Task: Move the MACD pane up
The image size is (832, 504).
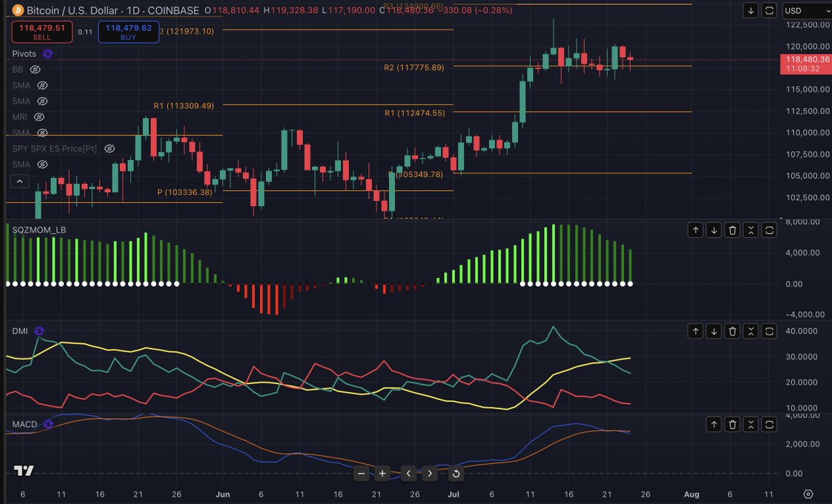Action: click(x=713, y=424)
